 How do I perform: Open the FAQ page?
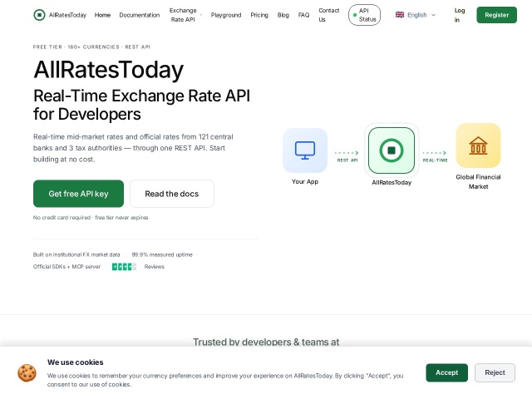pos(303,15)
